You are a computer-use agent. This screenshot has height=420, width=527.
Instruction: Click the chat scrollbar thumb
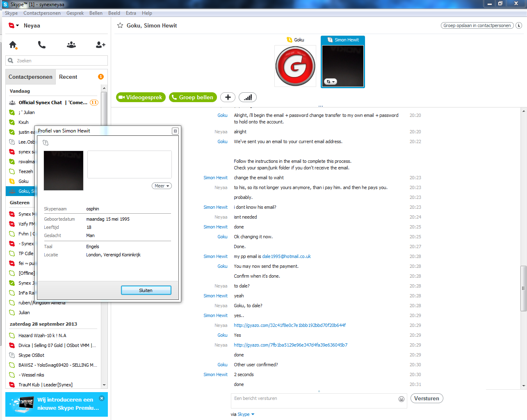click(x=523, y=288)
